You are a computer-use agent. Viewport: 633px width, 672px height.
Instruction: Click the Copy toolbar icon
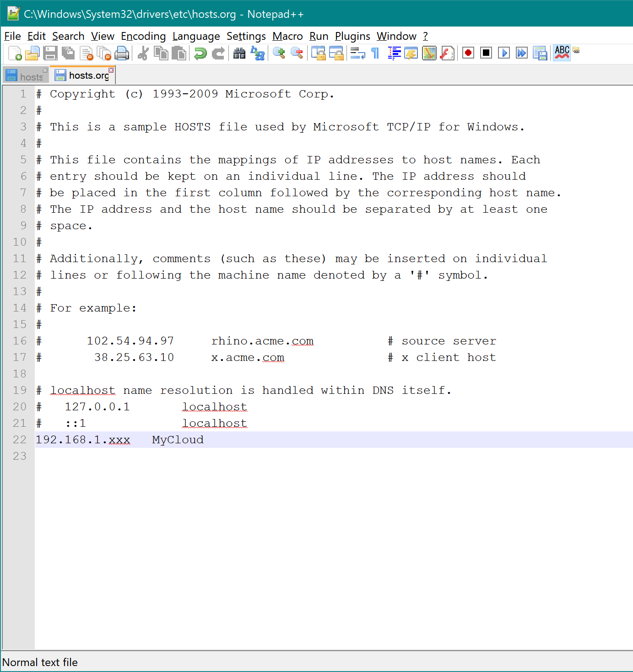161,54
